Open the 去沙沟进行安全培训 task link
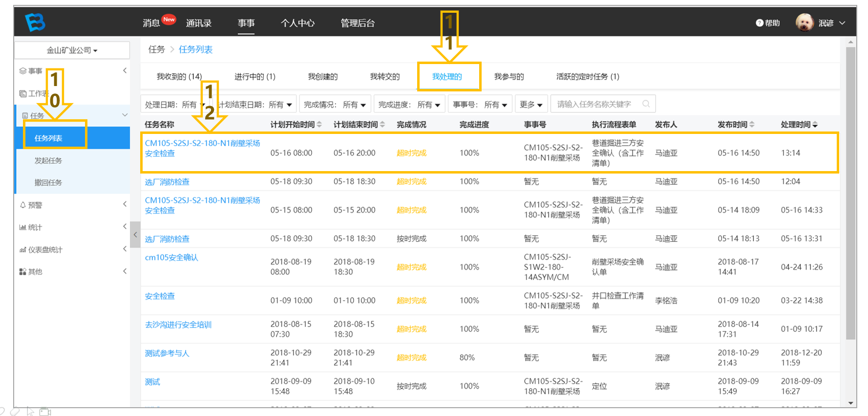 coord(178,325)
